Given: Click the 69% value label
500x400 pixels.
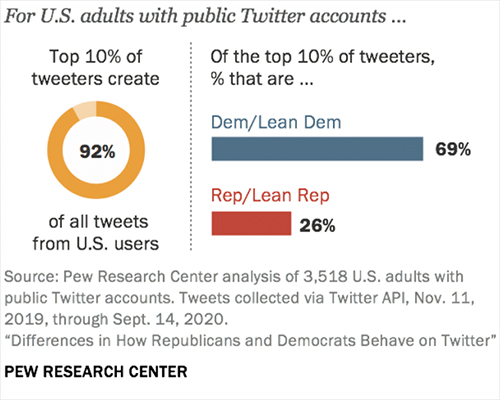Looking at the screenshot, I should point(453,149).
